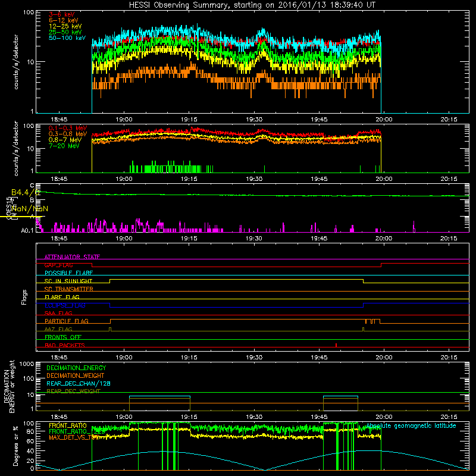This screenshot has width=476, height=476.
Task: Click the 0.3-0.8 MeV legend label
Action: tap(68, 134)
